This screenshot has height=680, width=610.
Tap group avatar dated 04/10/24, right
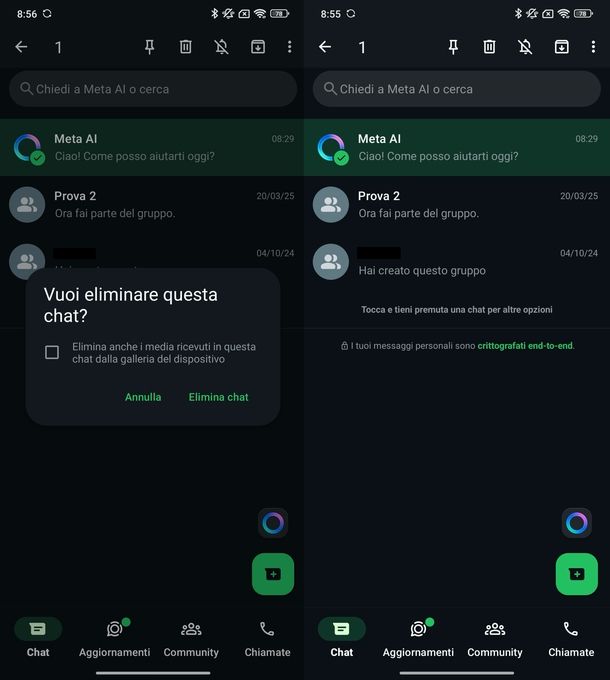point(331,262)
